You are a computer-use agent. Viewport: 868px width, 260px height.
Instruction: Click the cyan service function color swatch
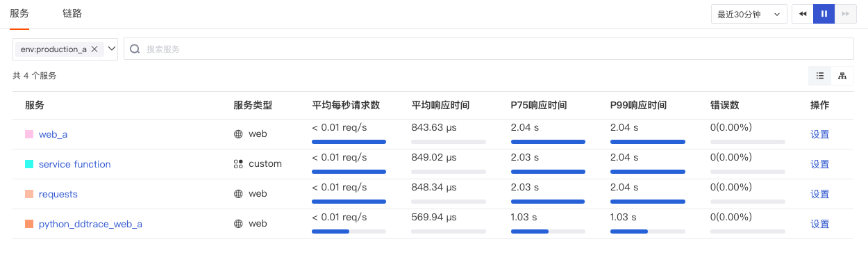click(x=29, y=164)
